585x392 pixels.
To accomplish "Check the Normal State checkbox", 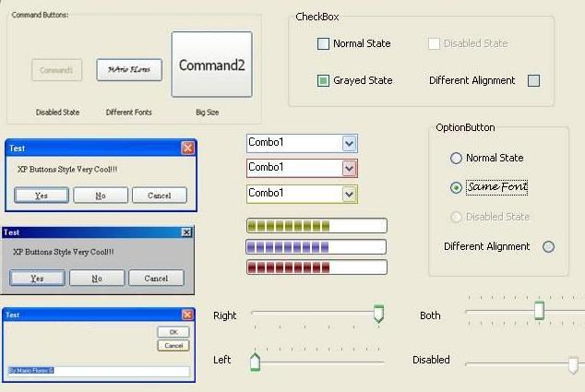I will point(323,43).
